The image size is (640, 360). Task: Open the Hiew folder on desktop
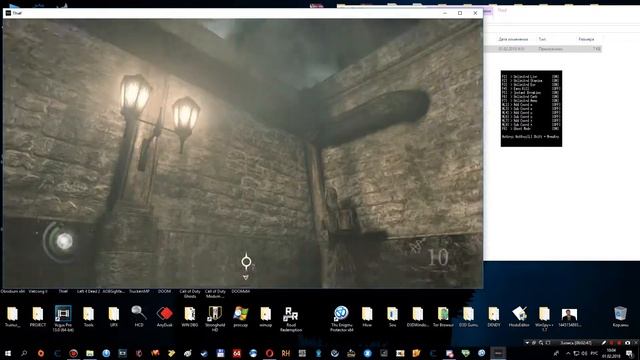click(x=367, y=317)
